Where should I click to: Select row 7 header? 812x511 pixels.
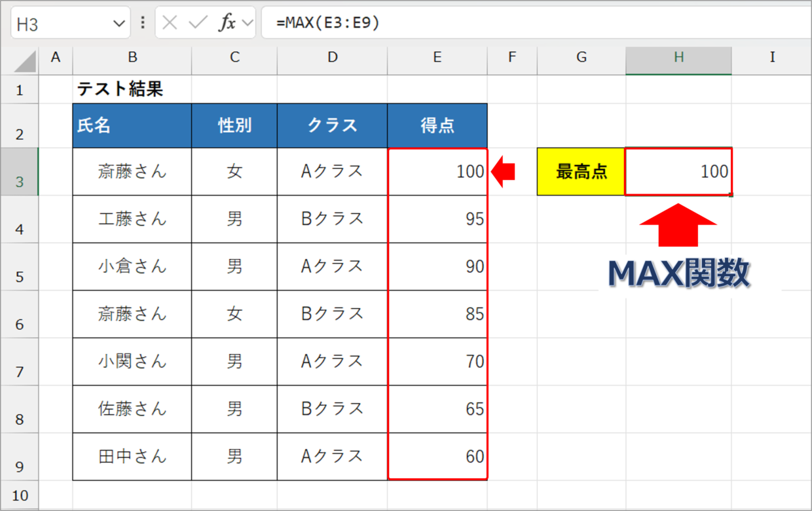20,362
